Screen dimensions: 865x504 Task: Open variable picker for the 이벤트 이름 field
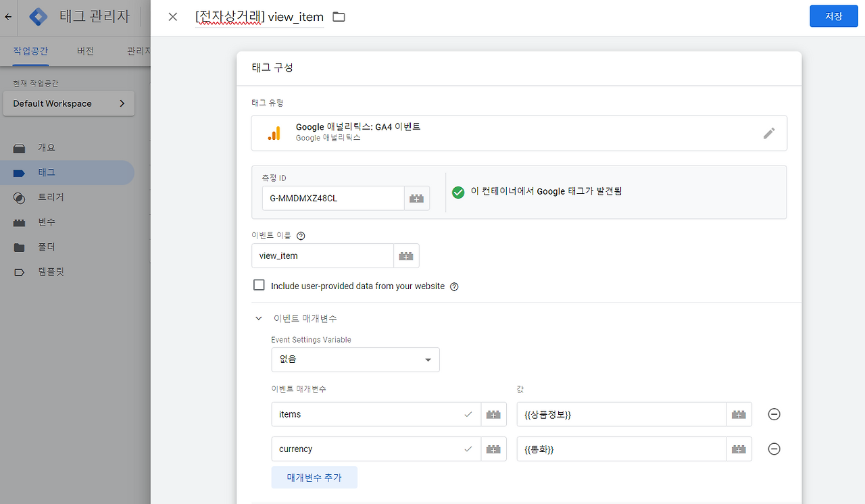point(406,255)
